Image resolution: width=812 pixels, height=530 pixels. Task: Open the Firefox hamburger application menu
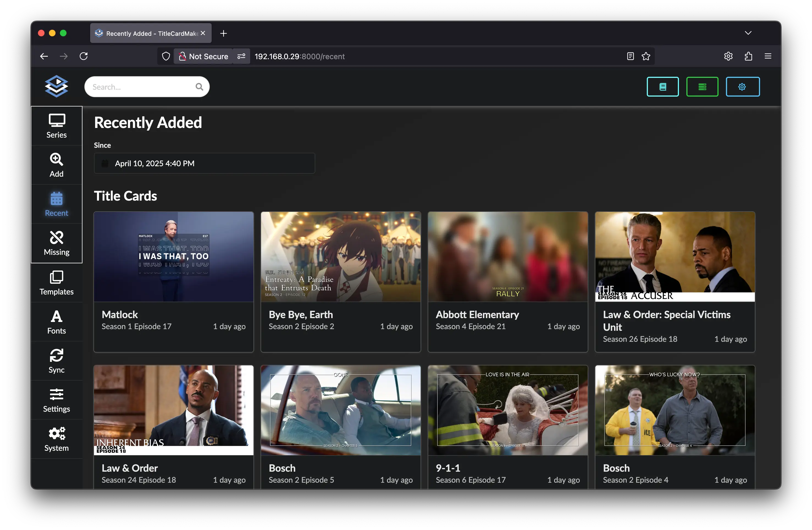768,56
